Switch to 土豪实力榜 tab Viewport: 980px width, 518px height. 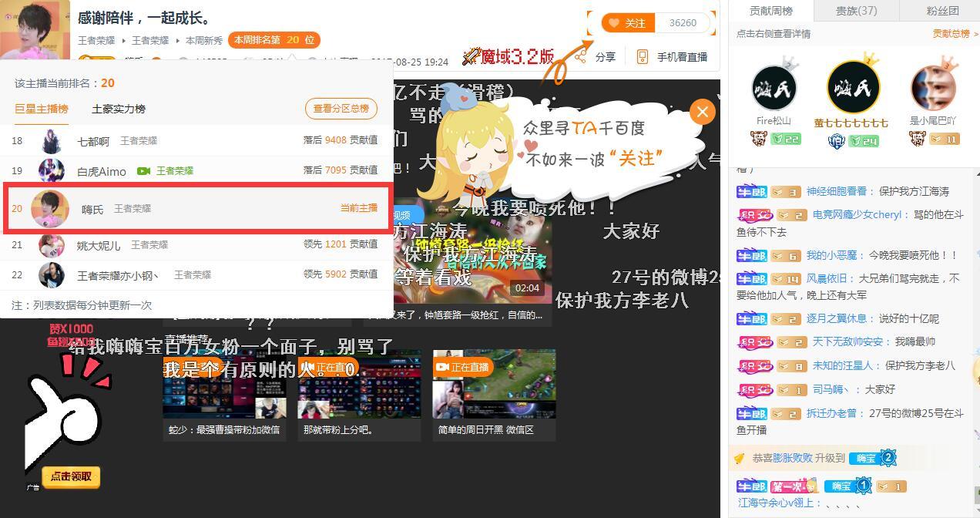click(119, 109)
